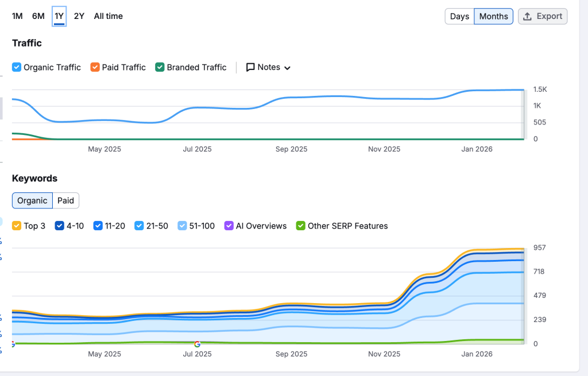Click the Notes speech bubble icon
This screenshot has height=376, width=588.
tap(250, 68)
